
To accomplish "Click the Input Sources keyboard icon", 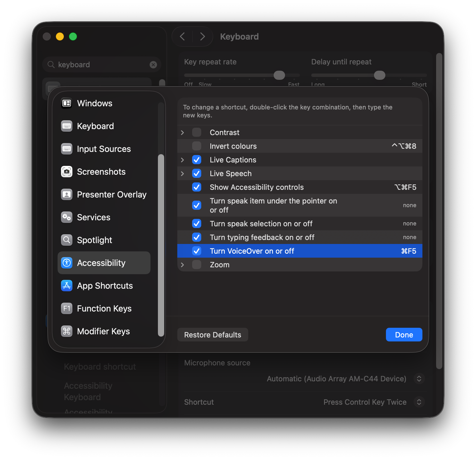I will click(66, 149).
